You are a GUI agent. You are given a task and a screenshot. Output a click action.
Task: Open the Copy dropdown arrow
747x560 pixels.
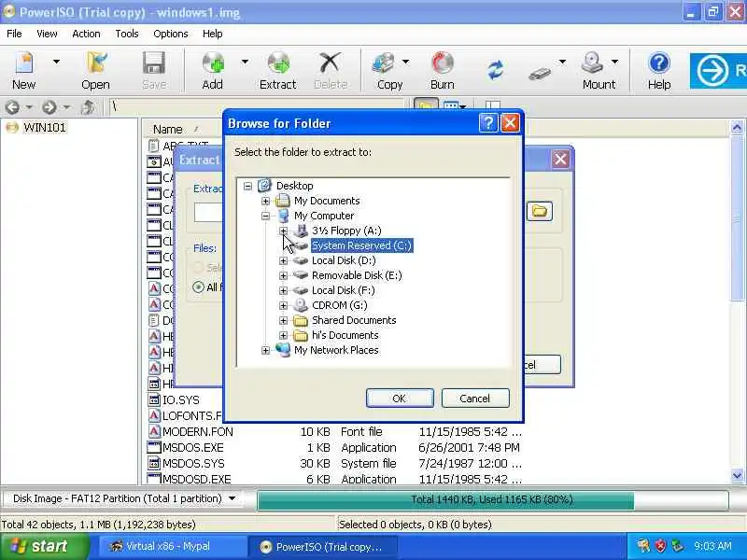pos(405,62)
